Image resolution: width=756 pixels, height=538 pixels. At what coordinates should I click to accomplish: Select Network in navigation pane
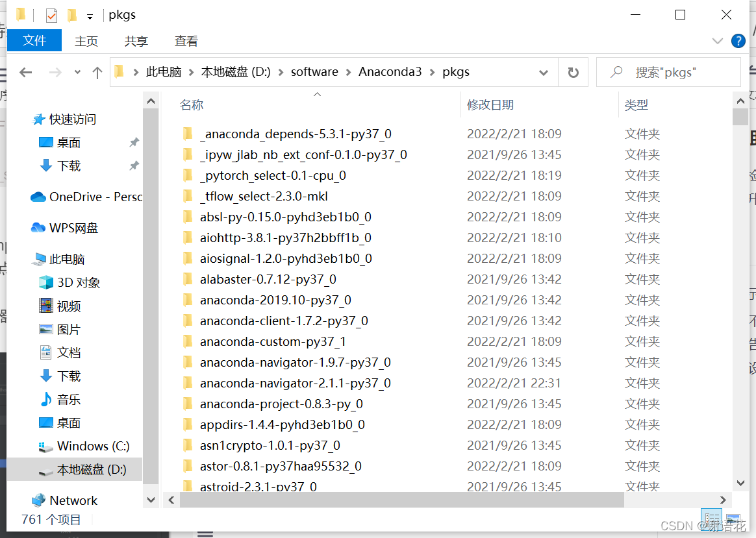tap(64, 500)
